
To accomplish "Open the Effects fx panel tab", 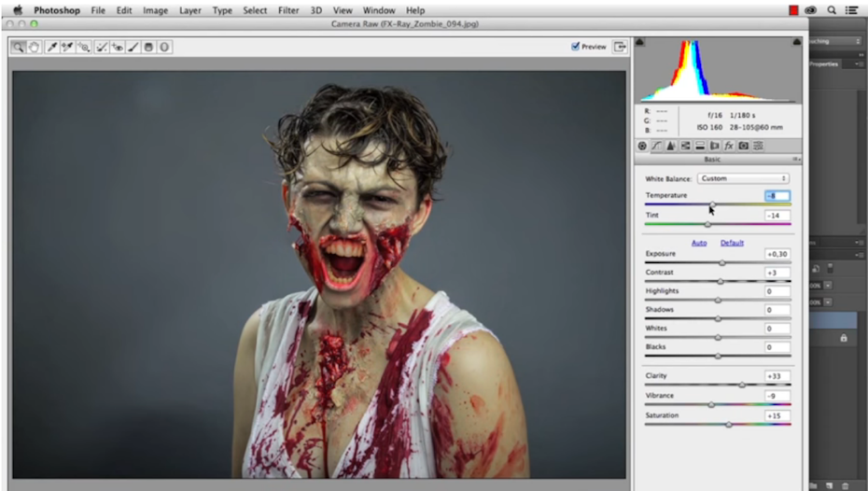I will [x=729, y=146].
